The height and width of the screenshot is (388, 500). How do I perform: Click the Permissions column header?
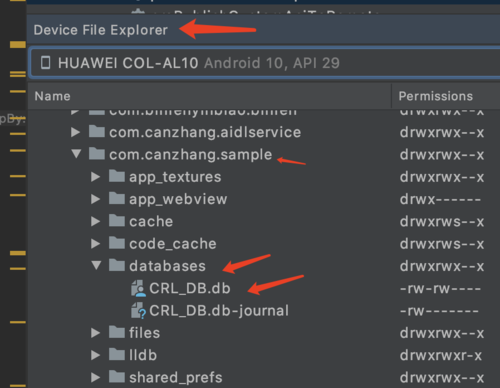tap(436, 96)
